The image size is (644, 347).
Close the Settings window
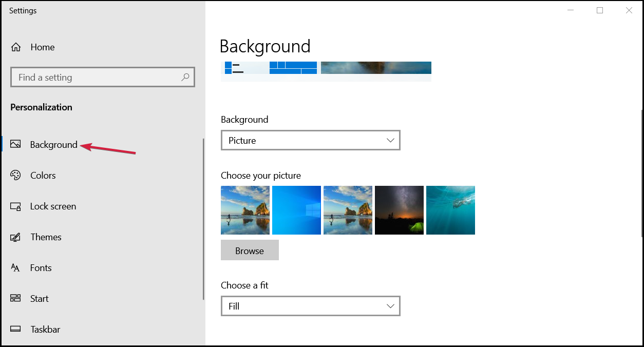tap(629, 10)
